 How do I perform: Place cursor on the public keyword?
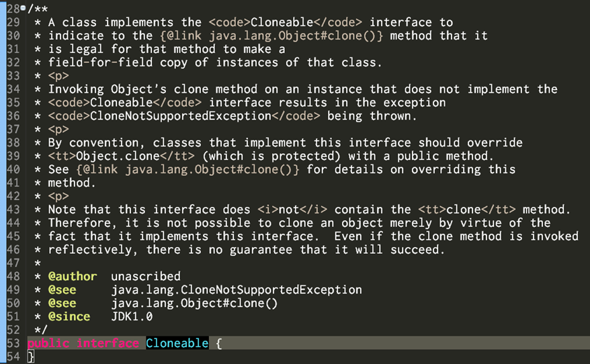point(48,343)
